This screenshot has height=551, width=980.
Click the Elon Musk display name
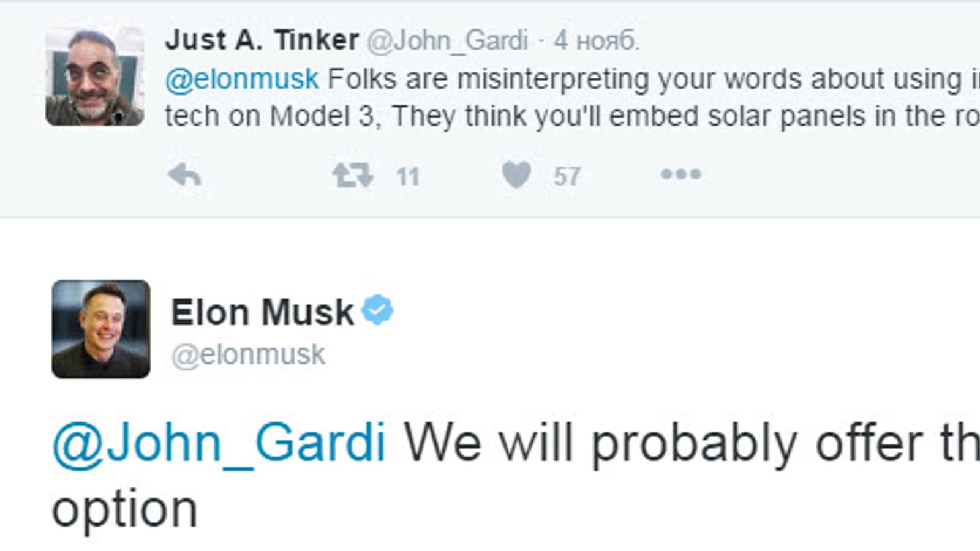(x=262, y=312)
